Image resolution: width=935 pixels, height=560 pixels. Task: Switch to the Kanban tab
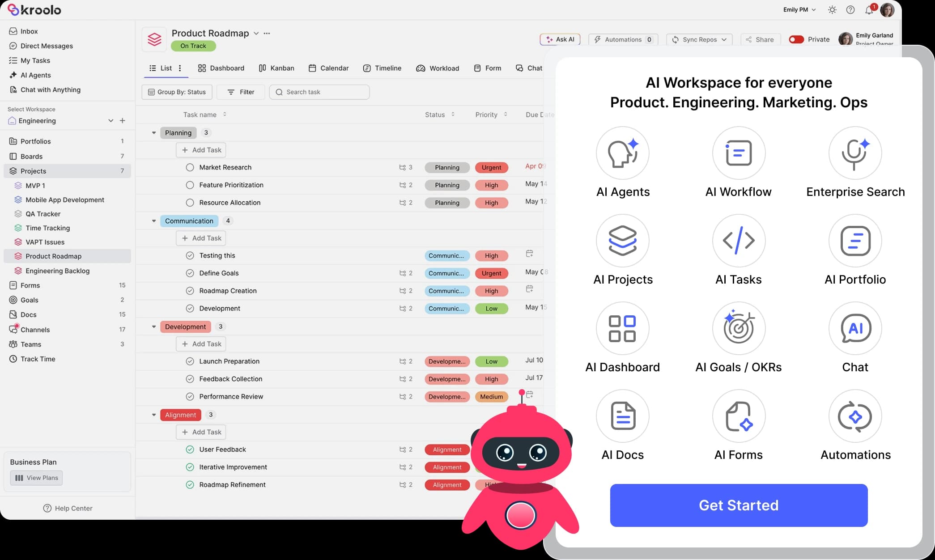[276, 68]
